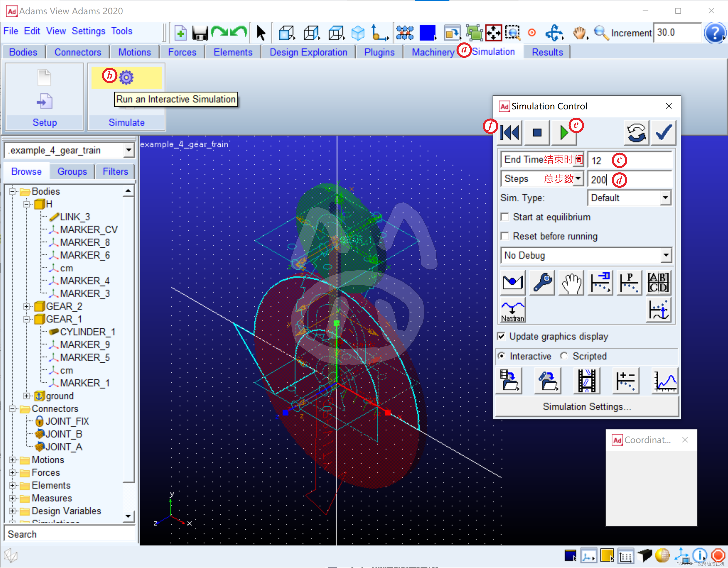Click the stop simulation square button

537,133
